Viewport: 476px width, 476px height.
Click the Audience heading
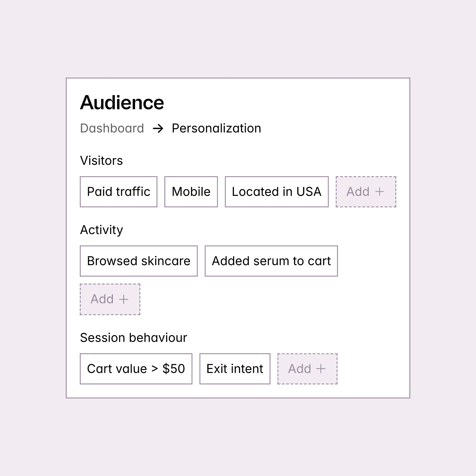coord(122,102)
